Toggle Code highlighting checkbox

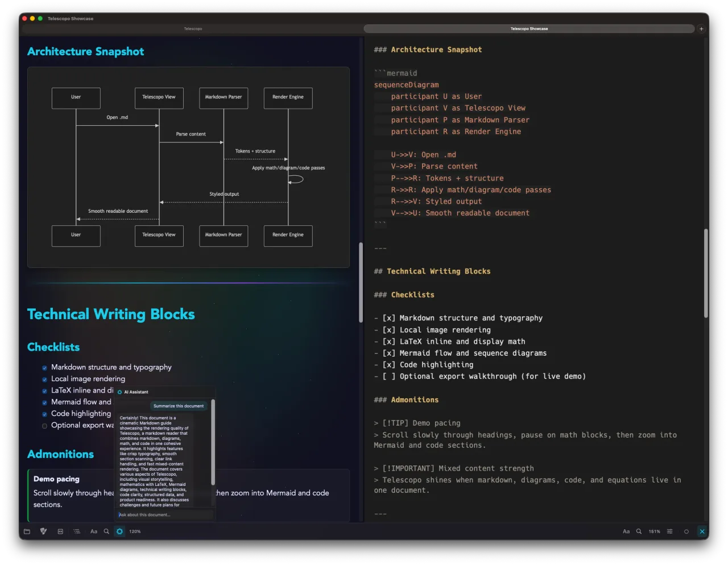pos(44,414)
